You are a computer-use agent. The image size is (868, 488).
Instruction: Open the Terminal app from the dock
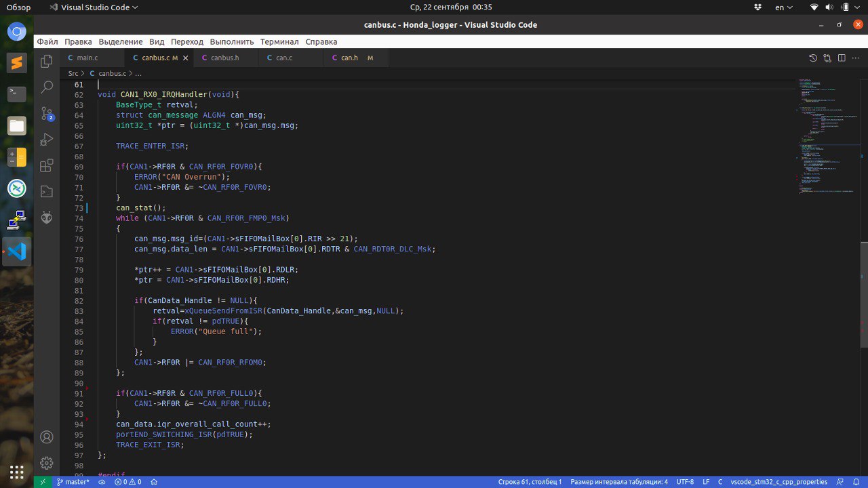pyautogui.click(x=17, y=94)
